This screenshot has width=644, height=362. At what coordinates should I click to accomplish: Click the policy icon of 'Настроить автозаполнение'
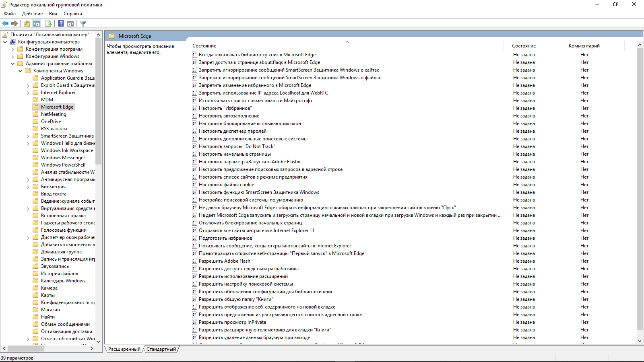[x=195, y=116]
